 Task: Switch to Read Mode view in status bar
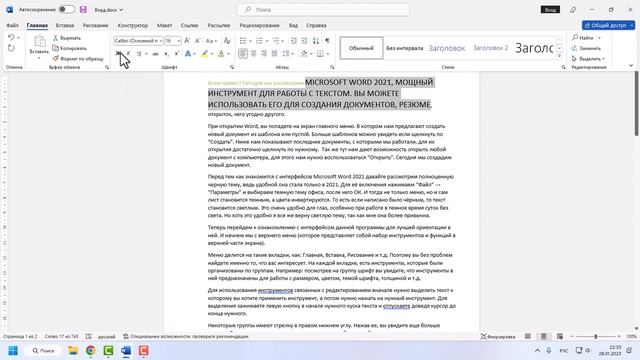point(528,336)
